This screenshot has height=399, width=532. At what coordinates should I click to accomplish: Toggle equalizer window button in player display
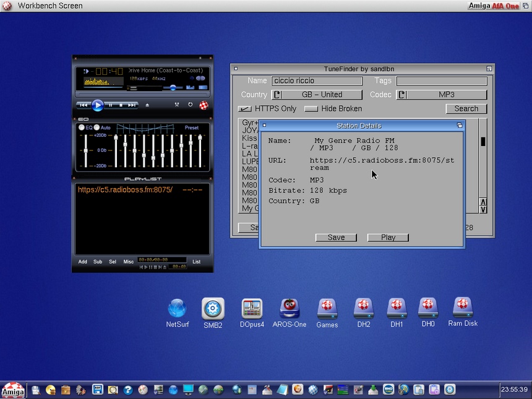pyautogui.click(x=190, y=88)
